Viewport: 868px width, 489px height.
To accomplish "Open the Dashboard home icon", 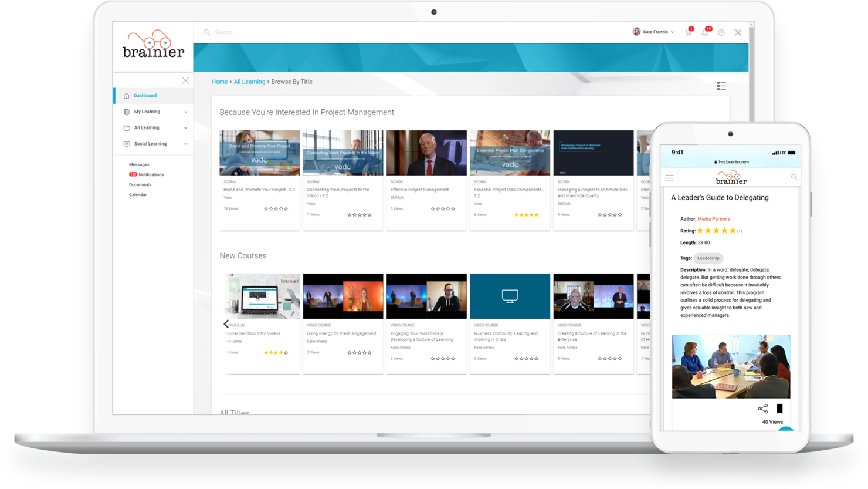I will [126, 95].
